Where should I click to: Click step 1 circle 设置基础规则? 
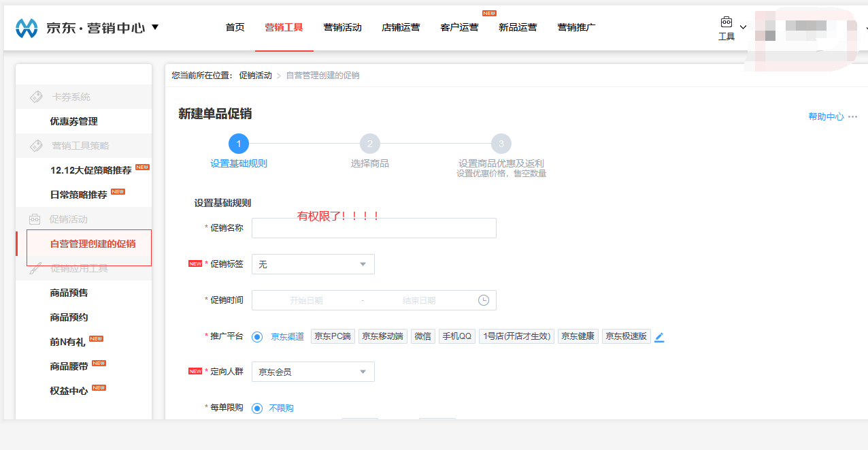(x=239, y=144)
